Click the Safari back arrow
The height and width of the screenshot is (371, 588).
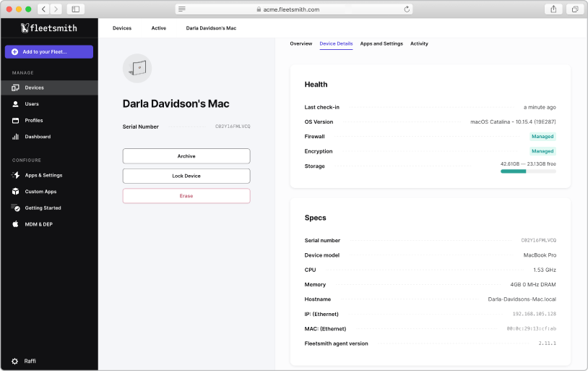(43, 9)
